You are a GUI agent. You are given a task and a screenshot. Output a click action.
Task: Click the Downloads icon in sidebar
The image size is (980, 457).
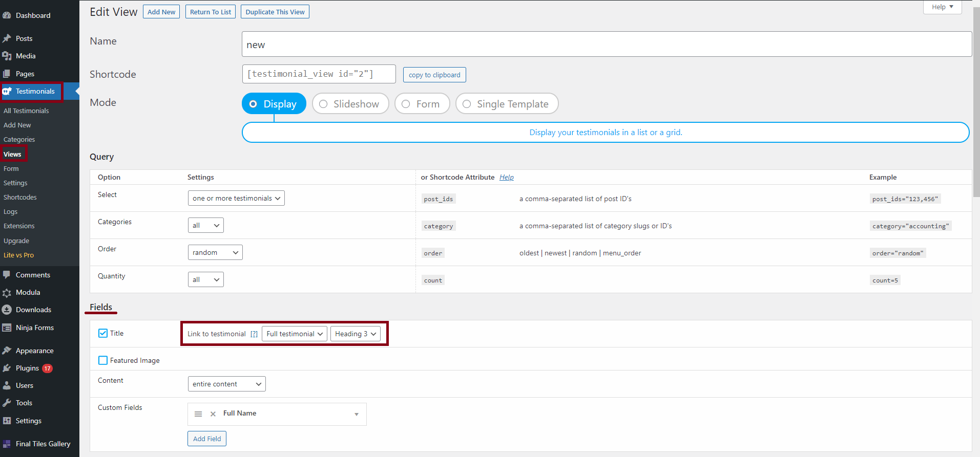(x=7, y=310)
